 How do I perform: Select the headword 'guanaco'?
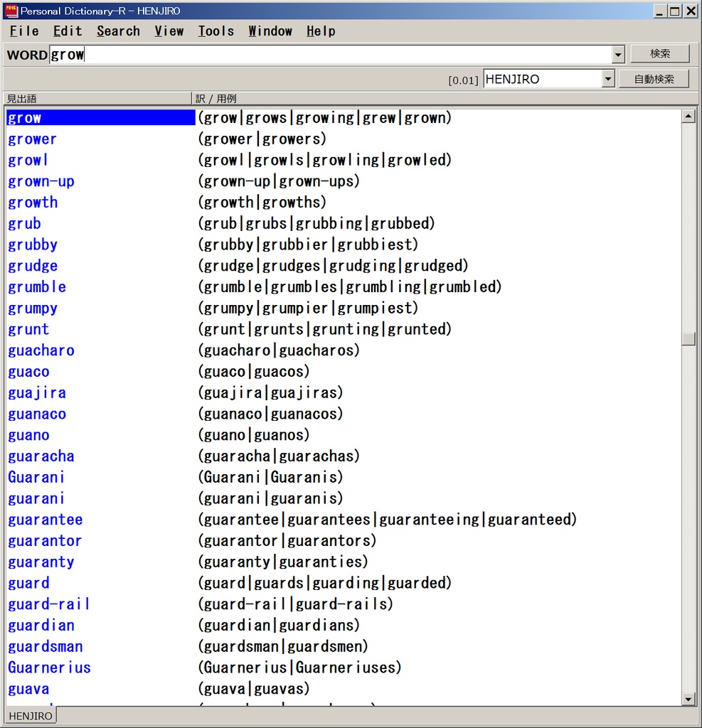coord(37,414)
